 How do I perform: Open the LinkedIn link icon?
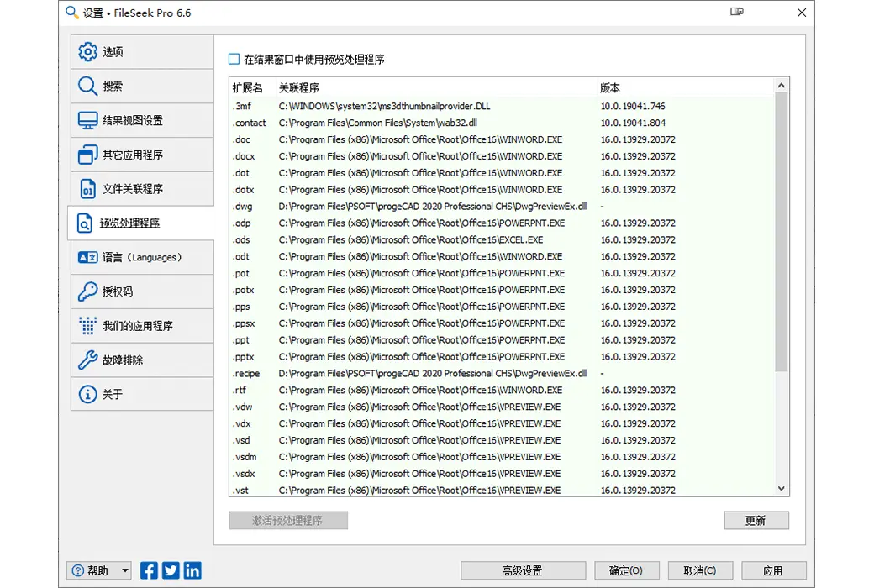point(192,570)
